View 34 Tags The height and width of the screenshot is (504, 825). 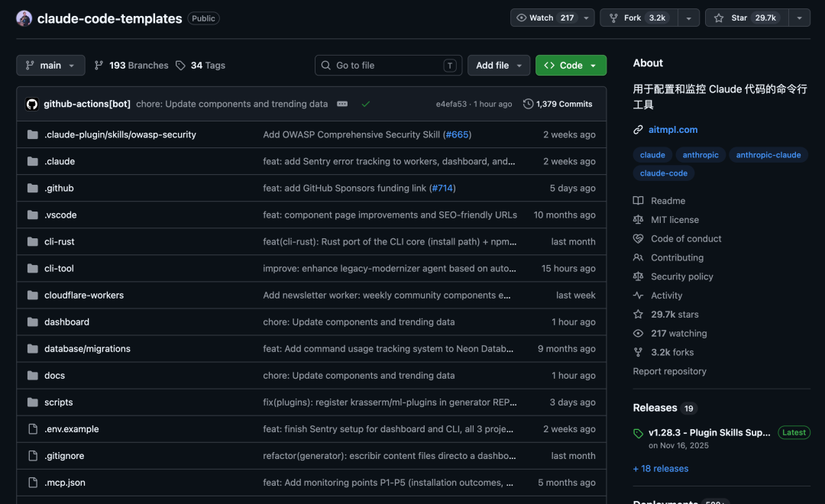pos(200,66)
